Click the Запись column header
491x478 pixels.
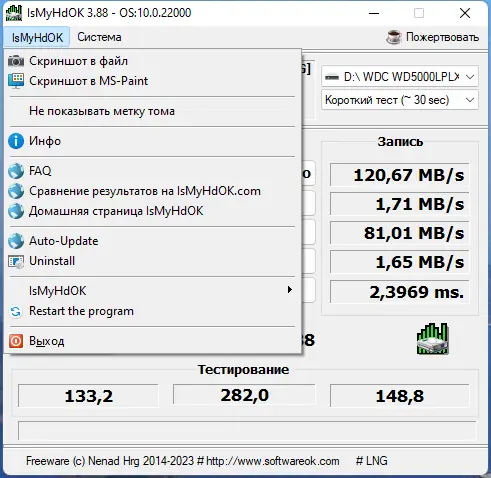[400, 142]
